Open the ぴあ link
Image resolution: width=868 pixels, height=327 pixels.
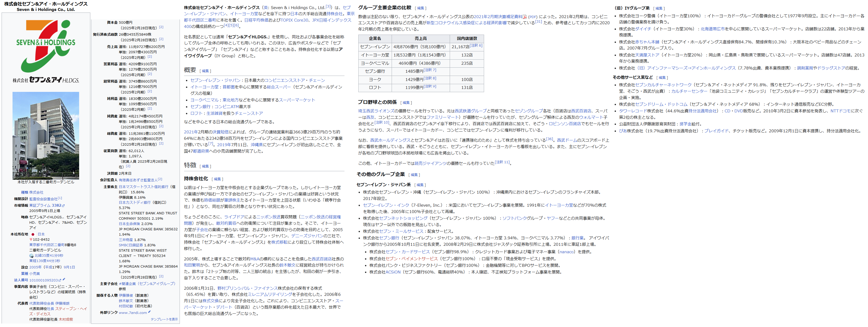pos(623,131)
